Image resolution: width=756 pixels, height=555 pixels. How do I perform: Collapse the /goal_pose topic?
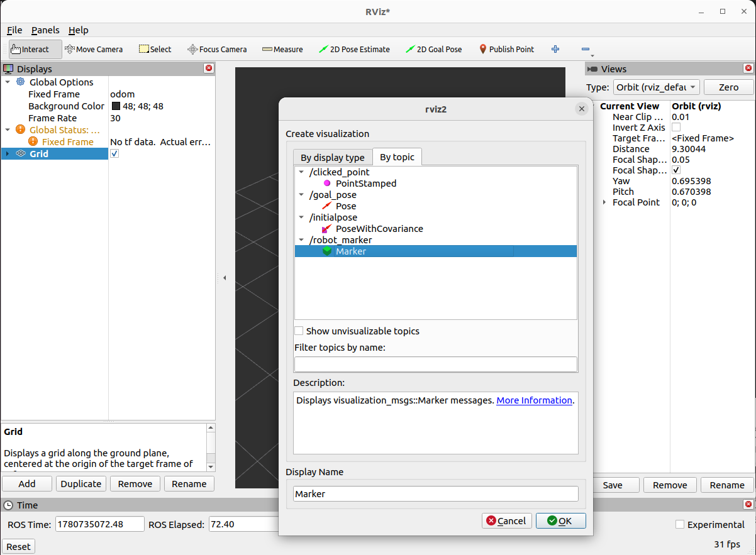click(x=302, y=195)
